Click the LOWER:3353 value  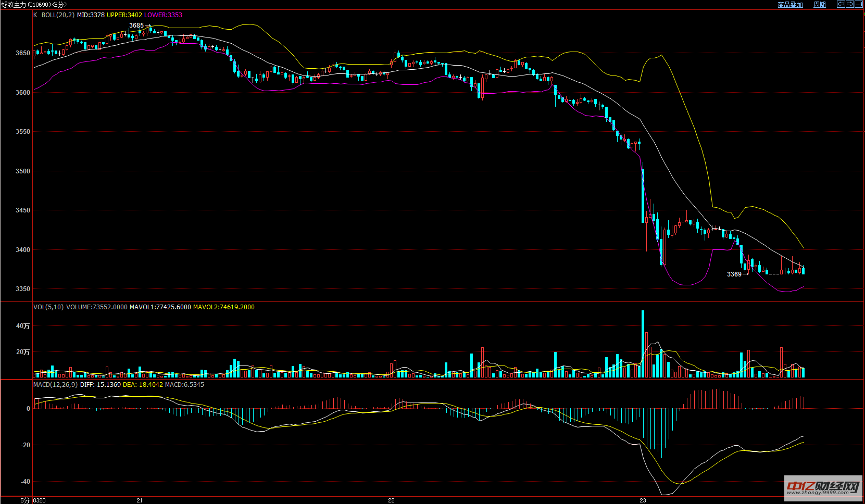click(163, 15)
